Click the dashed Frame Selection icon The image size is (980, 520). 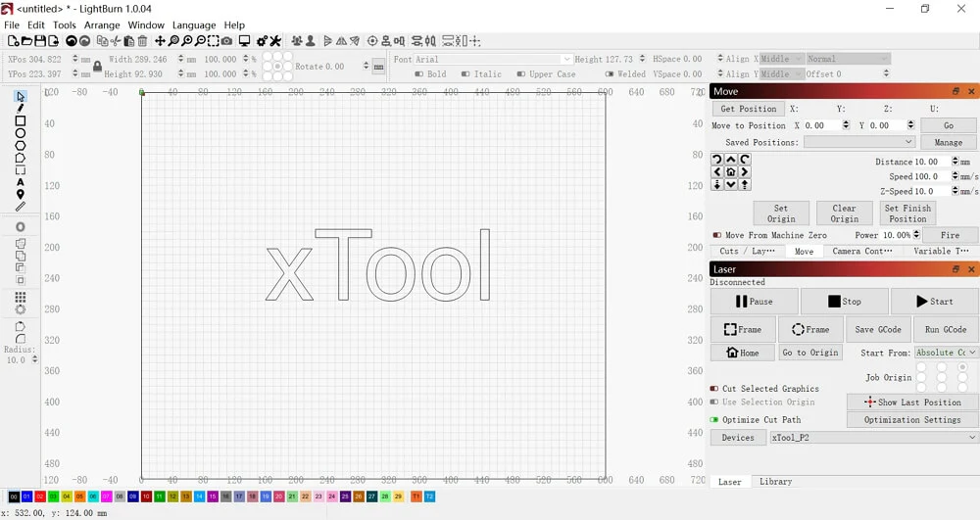coord(213,41)
